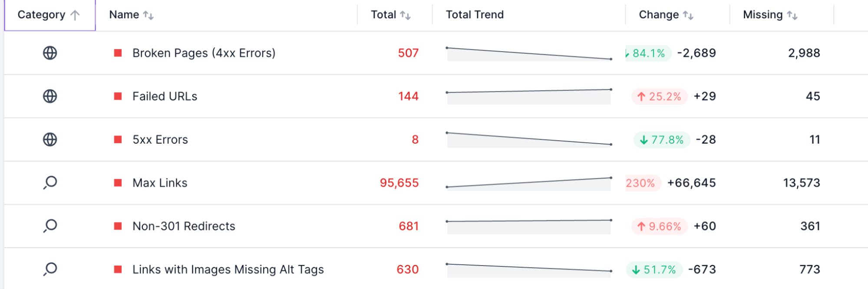Sort table by Category column
This screenshot has height=289, width=868.
[x=50, y=15]
